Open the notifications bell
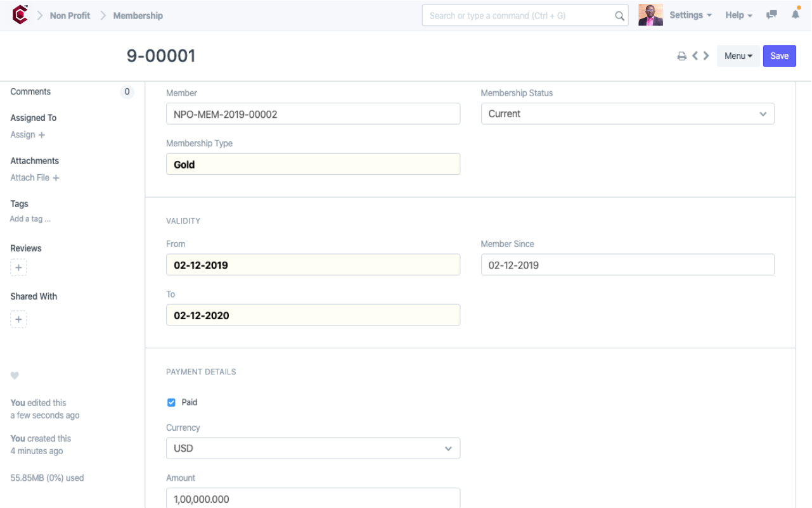Image resolution: width=812 pixels, height=508 pixels. (796, 15)
